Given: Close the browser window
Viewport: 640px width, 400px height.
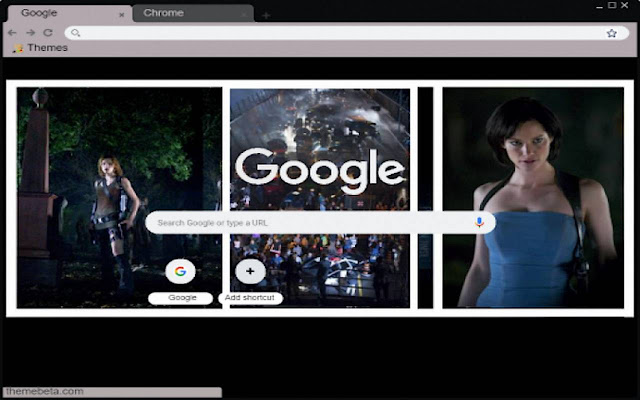Looking at the screenshot, I should 625,5.
